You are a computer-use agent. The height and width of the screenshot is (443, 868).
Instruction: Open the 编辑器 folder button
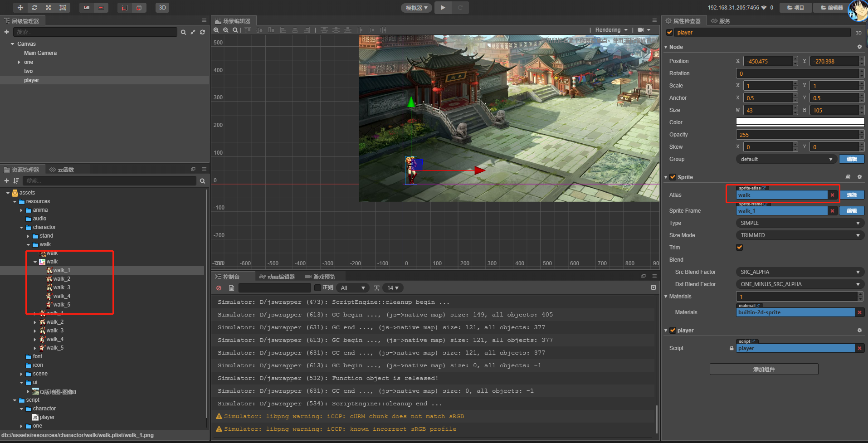point(832,8)
